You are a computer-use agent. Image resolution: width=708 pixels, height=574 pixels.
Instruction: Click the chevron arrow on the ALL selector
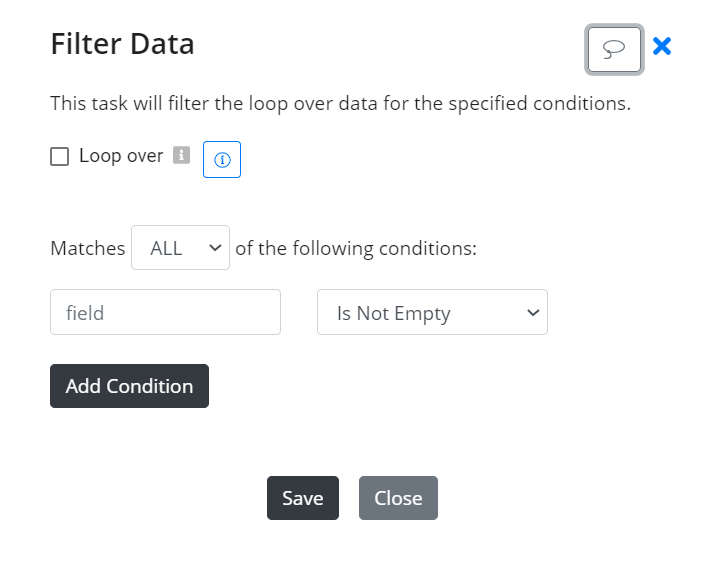pyautogui.click(x=215, y=247)
